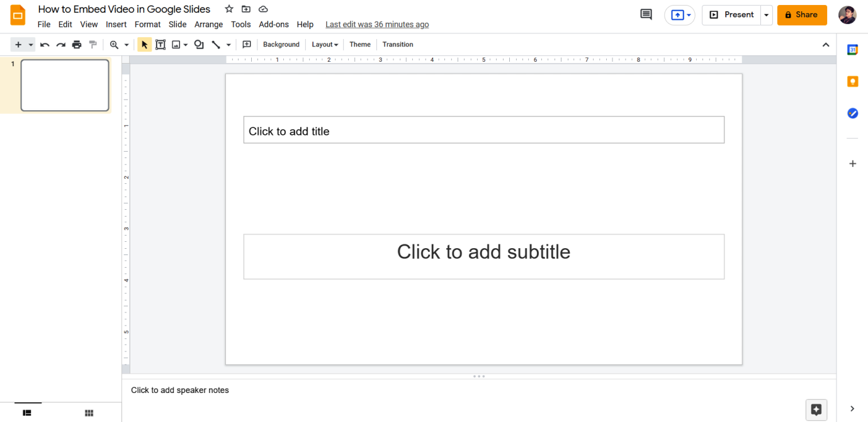Expand the new slide layout dropdown arrow
Image resolution: width=868 pixels, height=422 pixels.
coord(31,45)
